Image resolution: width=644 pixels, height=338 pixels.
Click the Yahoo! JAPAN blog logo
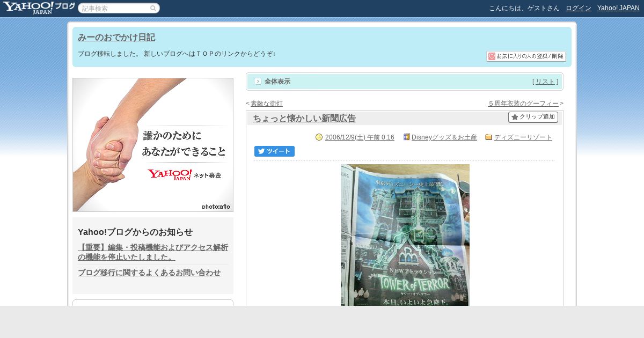39,8
